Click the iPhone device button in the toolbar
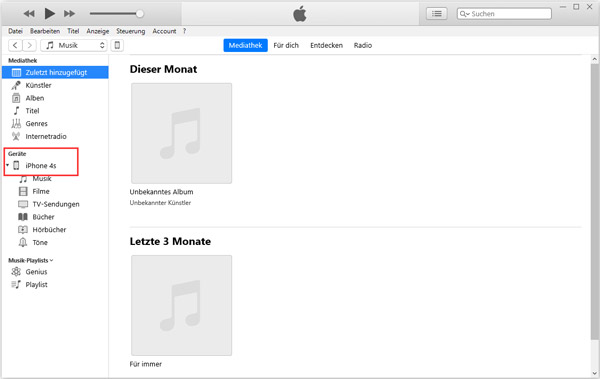Screen dimensions: 600x379 [117, 45]
